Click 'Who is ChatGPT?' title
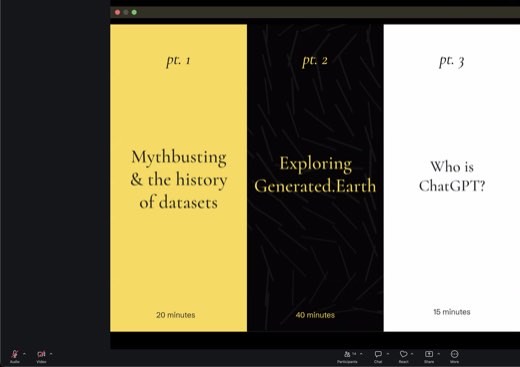This screenshot has height=367, width=520. [x=452, y=176]
